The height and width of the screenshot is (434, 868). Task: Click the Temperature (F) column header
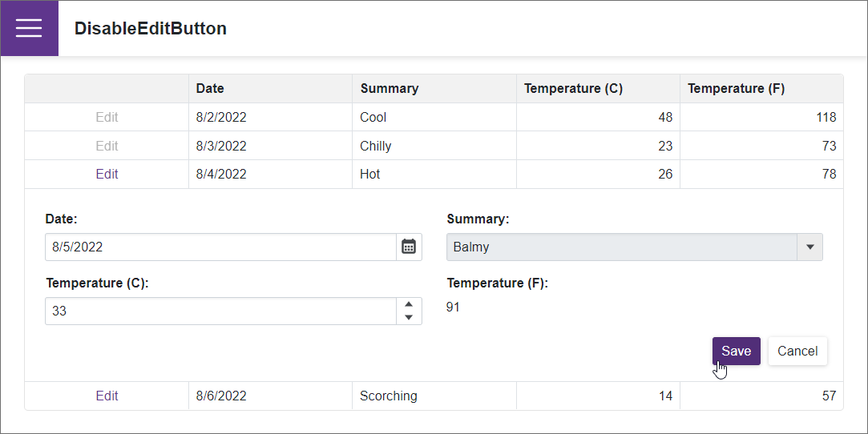click(x=761, y=88)
